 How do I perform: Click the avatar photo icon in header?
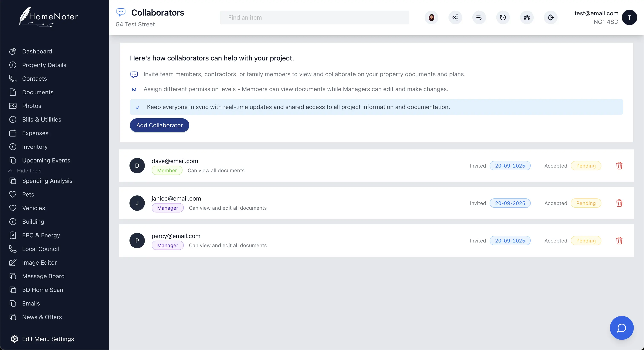[x=431, y=17]
